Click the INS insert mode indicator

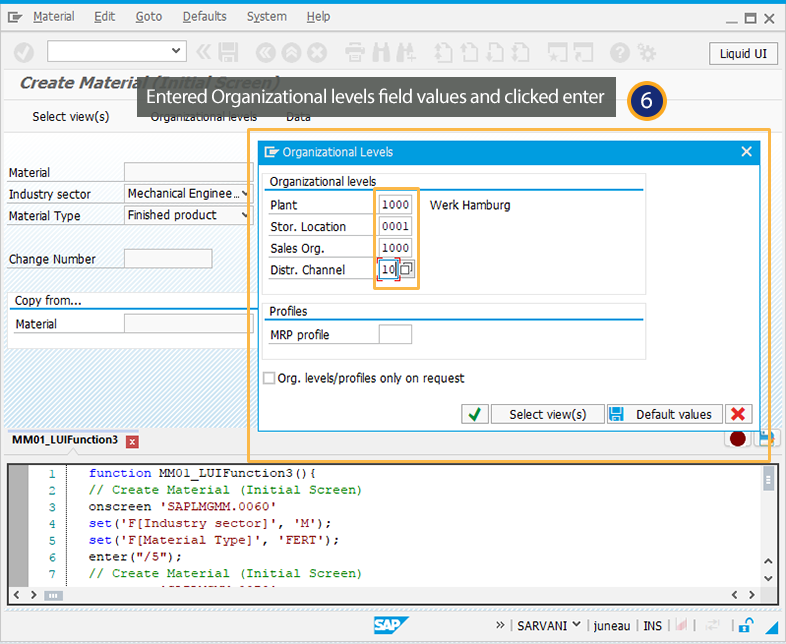point(652,625)
